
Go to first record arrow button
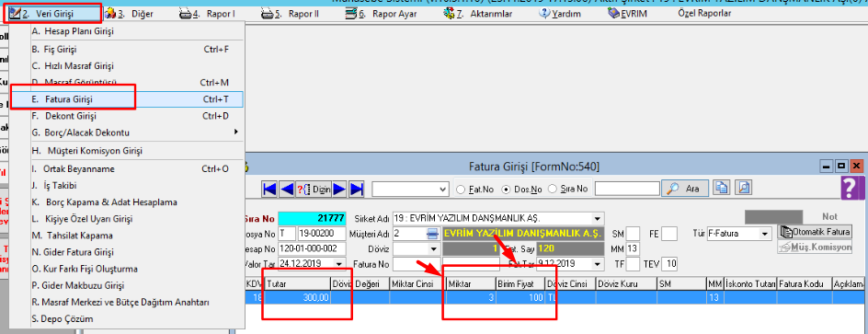(269, 189)
